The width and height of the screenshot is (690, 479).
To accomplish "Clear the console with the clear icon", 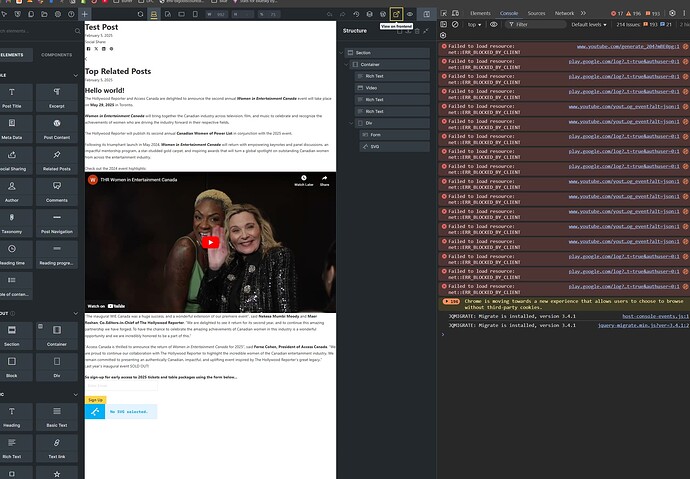I will [x=455, y=25].
